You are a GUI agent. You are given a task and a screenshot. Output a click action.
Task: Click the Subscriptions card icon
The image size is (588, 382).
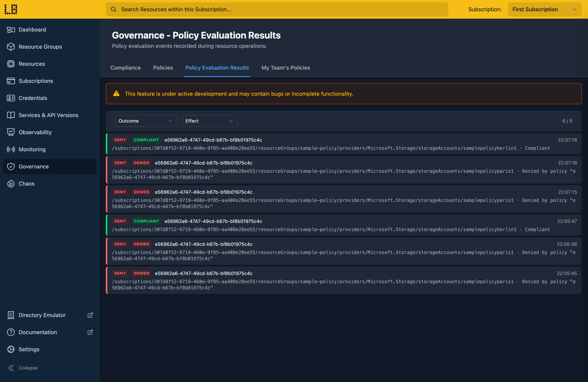(x=11, y=81)
